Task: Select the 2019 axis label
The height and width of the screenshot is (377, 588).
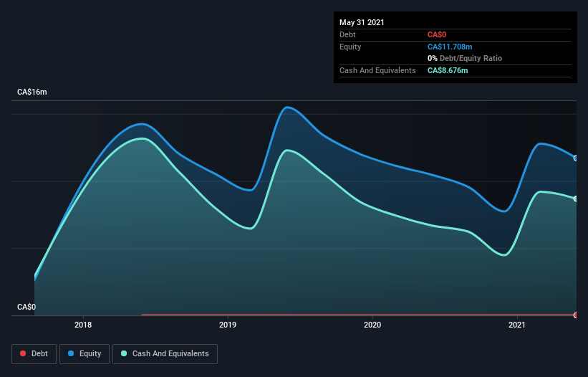Action: click(228, 325)
